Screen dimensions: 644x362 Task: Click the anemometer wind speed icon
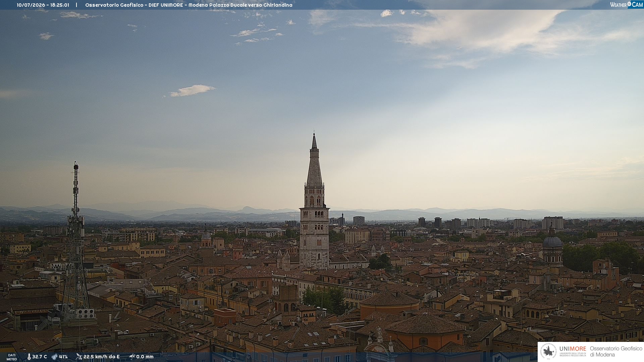(79, 357)
